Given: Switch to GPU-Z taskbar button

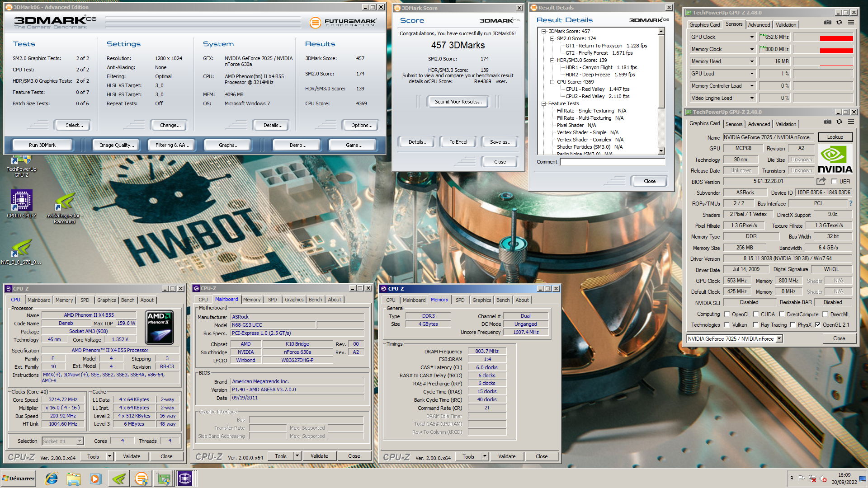Looking at the screenshot, I should [x=163, y=479].
